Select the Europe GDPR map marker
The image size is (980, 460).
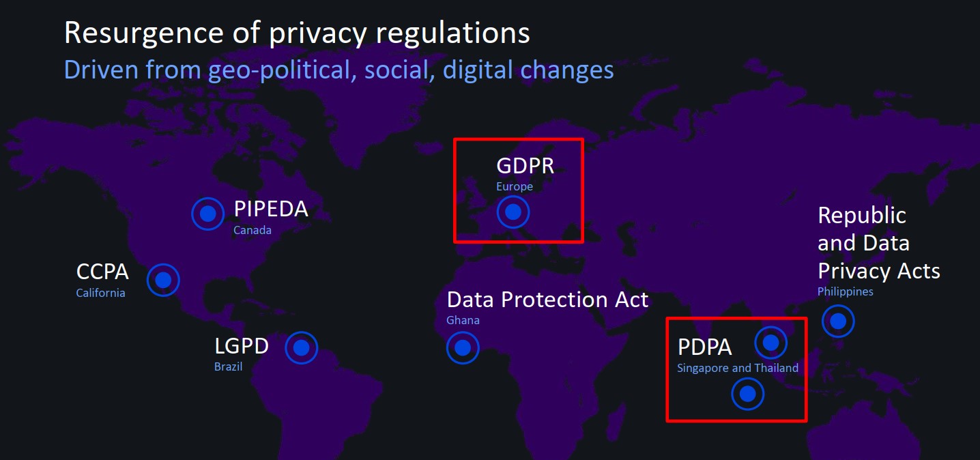pos(513,212)
